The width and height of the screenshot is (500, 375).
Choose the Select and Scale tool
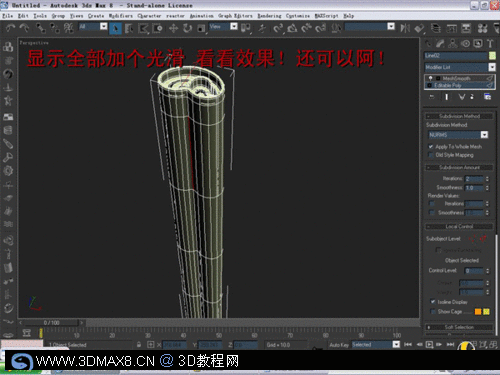pos(201,28)
